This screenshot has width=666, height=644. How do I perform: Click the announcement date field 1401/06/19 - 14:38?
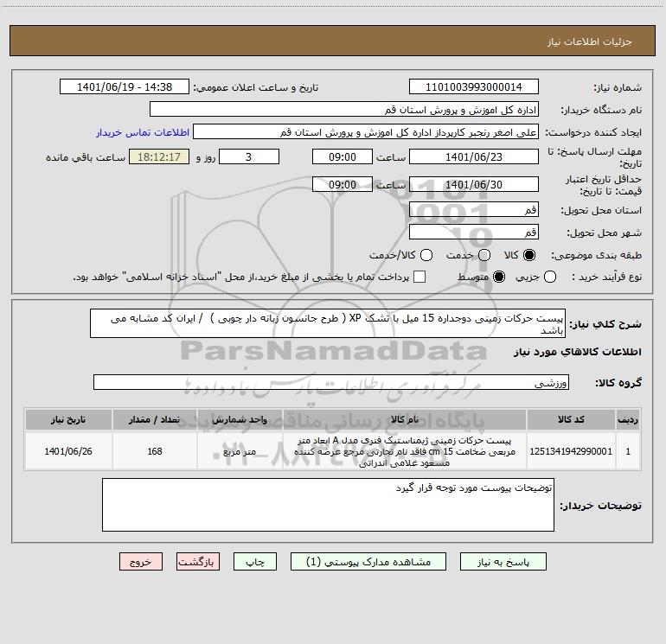(x=125, y=86)
